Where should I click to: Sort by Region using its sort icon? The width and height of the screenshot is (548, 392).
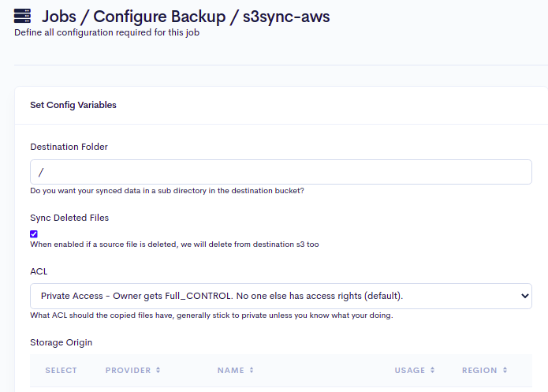pos(505,370)
